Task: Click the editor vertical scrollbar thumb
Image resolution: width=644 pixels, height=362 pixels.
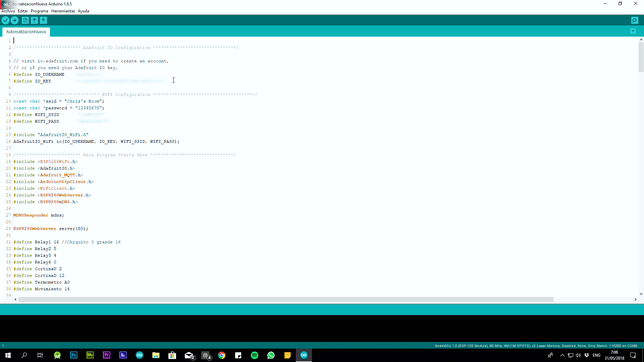Action: (641, 57)
